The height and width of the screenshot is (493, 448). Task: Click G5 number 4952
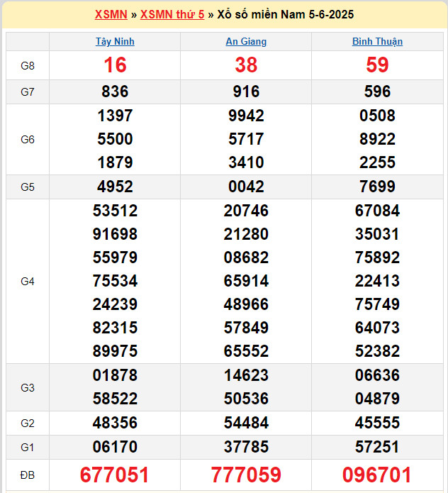pyautogui.click(x=115, y=187)
